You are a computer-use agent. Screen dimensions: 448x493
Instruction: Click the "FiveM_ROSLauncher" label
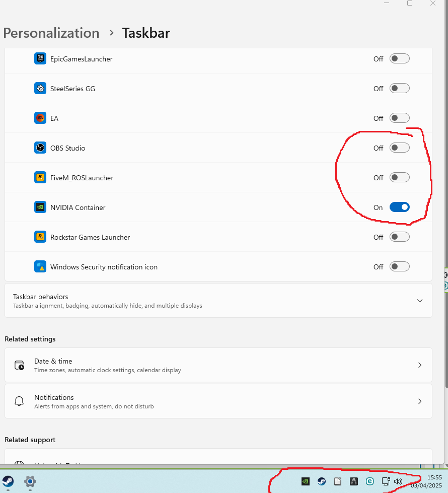82,178
